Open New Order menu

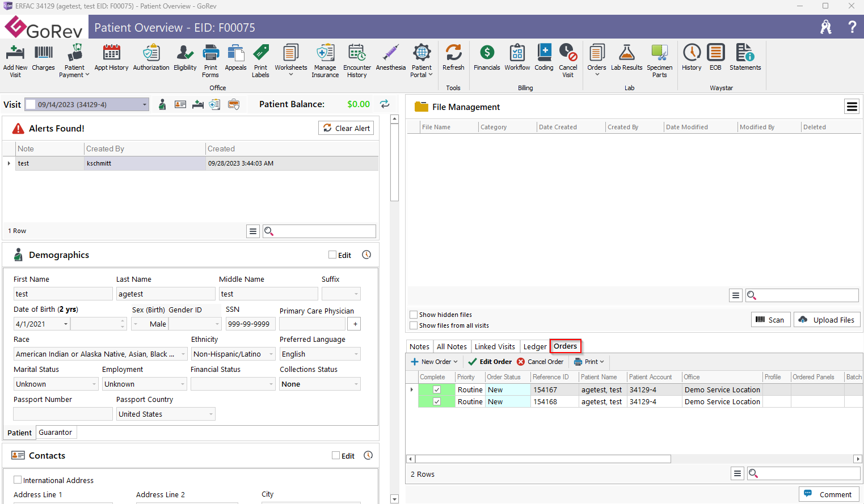point(434,362)
